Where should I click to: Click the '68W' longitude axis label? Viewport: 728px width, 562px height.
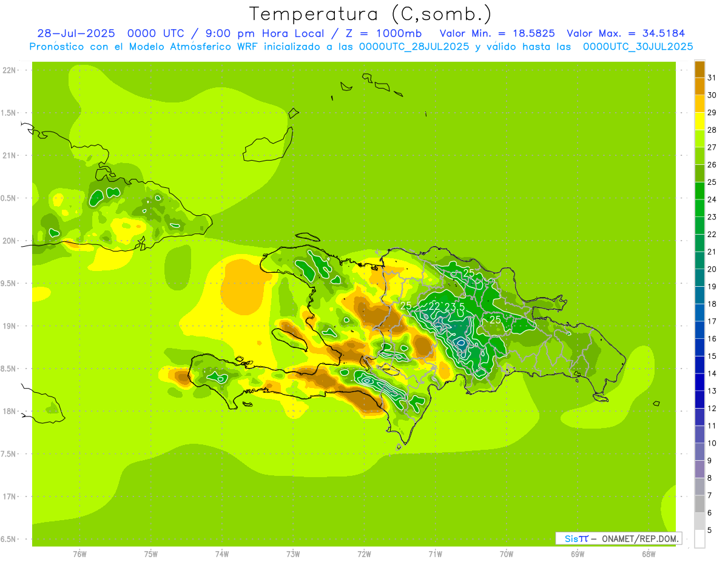pyautogui.click(x=649, y=554)
